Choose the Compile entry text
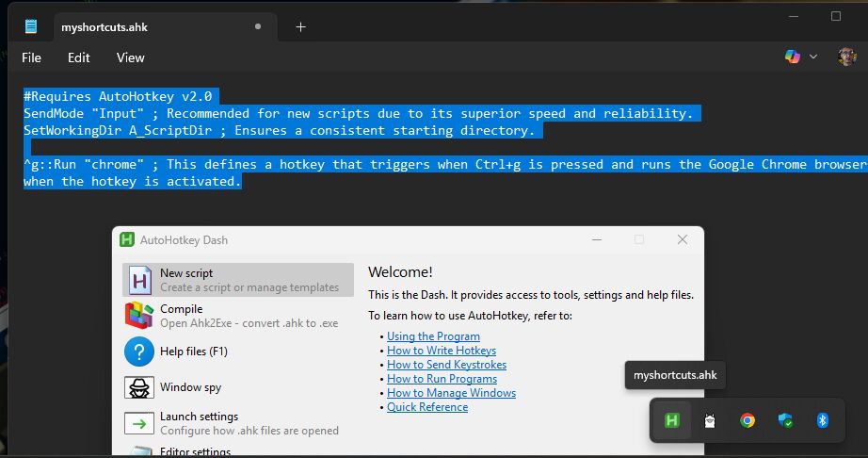 tap(182, 309)
